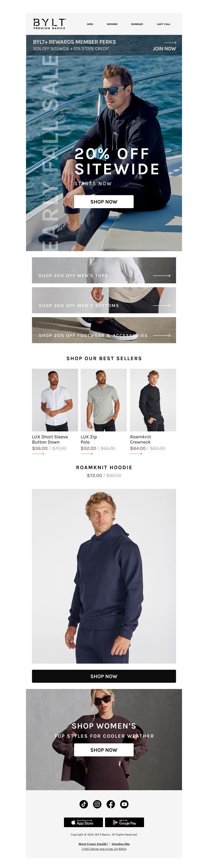208x868 pixels.
Task: Click Shop Now on the hero banner
Action: (x=104, y=201)
